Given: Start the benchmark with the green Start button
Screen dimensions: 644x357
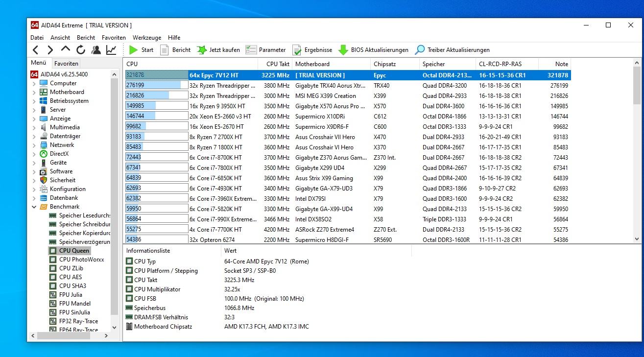Looking at the screenshot, I should [x=141, y=50].
